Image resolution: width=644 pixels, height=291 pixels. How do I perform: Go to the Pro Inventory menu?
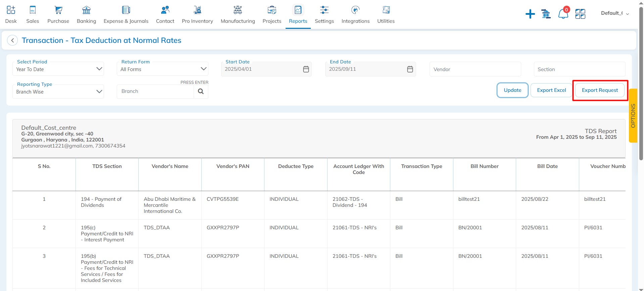(x=197, y=15)
